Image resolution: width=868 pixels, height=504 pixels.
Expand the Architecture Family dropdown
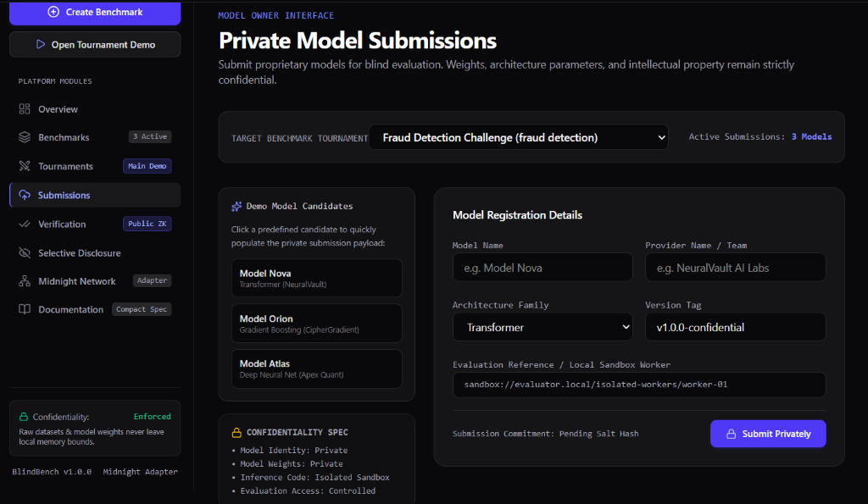tap(542, 327)
